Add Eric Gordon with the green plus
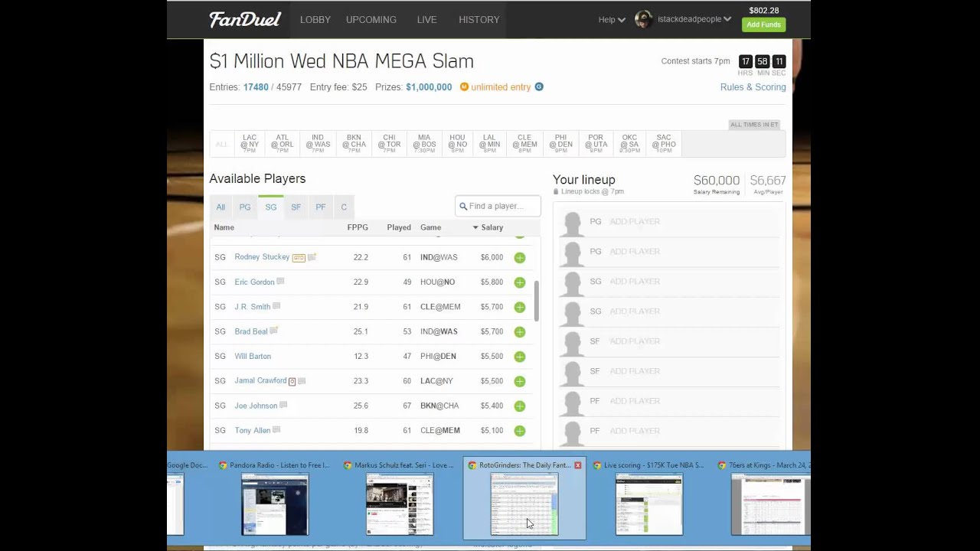Image resolution: width=980 pixels, height=551 pixels. 520,282
